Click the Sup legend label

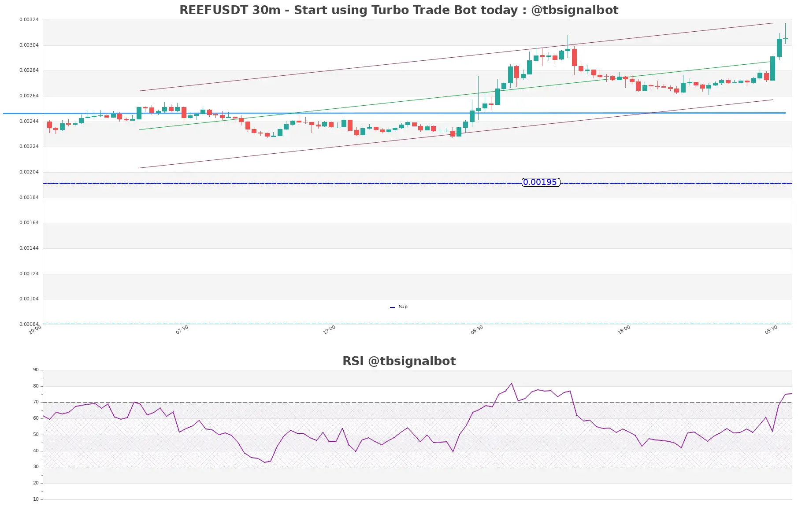[403, 307]
